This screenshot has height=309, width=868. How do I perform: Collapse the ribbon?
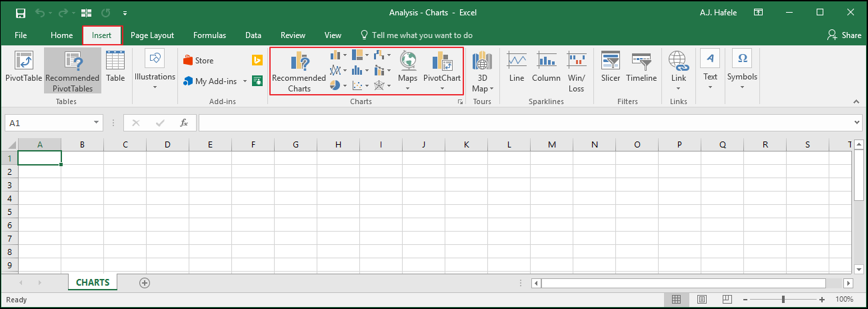(x=856, y=102)
